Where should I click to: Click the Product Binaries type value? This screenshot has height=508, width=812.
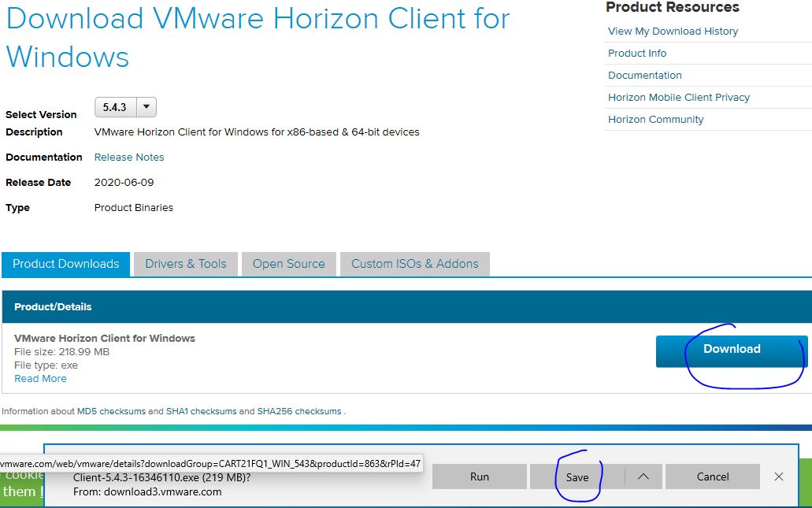click(134, 208)
